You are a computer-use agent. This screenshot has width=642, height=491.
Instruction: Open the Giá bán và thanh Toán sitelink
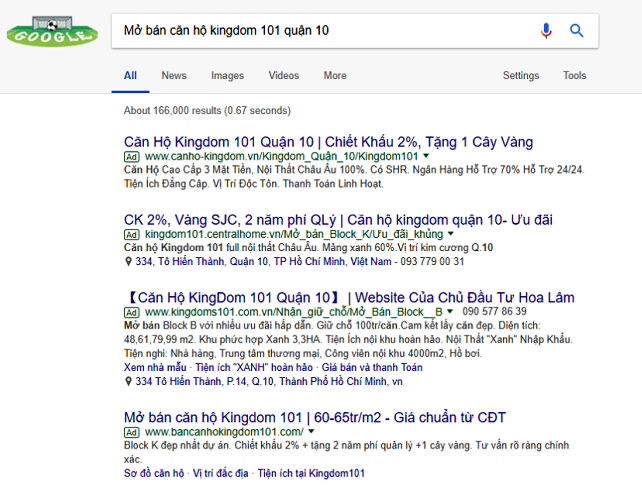click(x=372, y=367)
